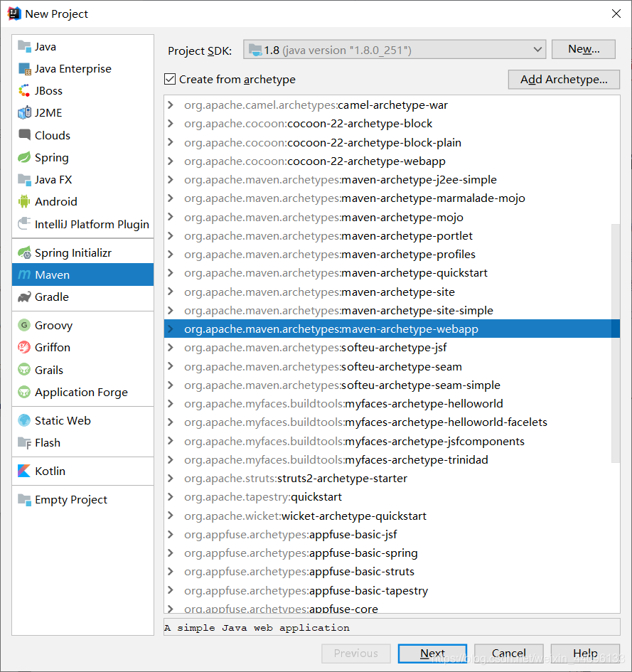Click the Empty Project folder icon
This screenshot has height=672, width=632.
(24, 500)
